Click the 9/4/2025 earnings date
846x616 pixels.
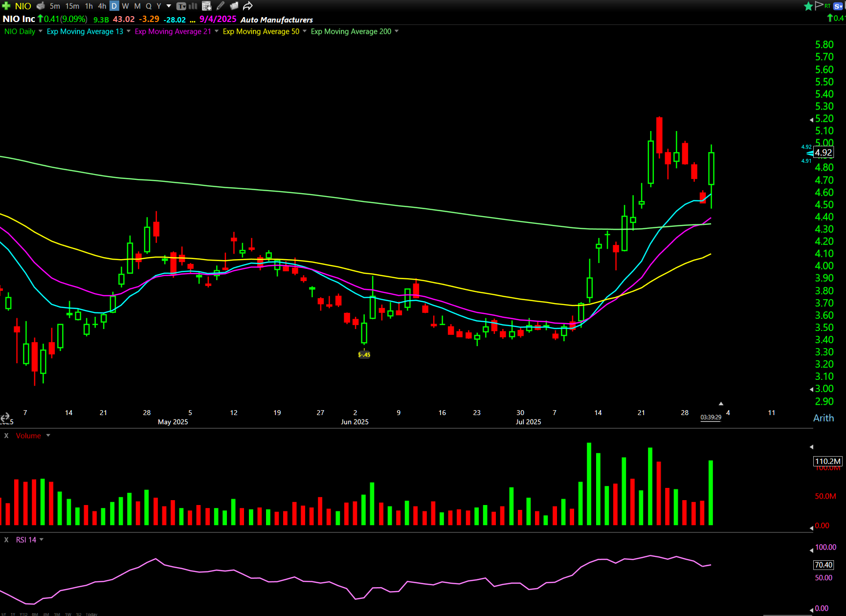(218, 19)
